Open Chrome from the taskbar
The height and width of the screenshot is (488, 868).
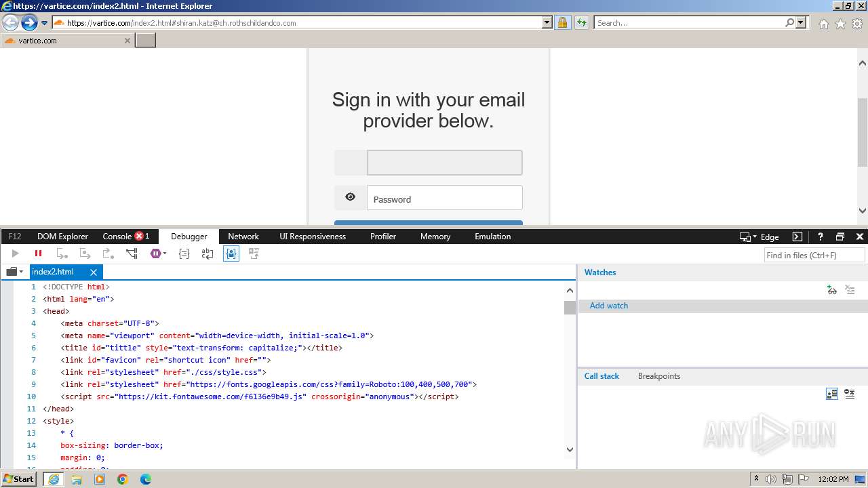coord(123,479)
